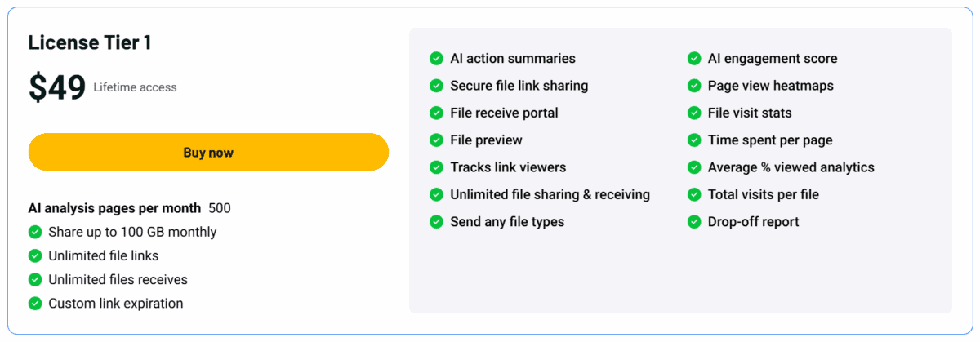Click the check icon beside Unlimited file links
The width and height of the screenshot is (980, 342).
coord(35,256)
